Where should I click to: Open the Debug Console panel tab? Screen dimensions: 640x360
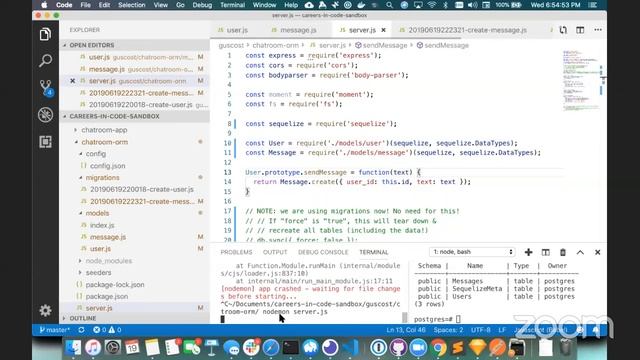coord(323,252)
